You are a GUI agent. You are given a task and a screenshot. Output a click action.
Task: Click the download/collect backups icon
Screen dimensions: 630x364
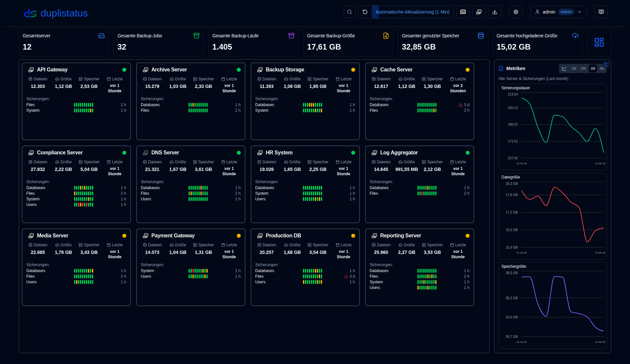[495, 12]
